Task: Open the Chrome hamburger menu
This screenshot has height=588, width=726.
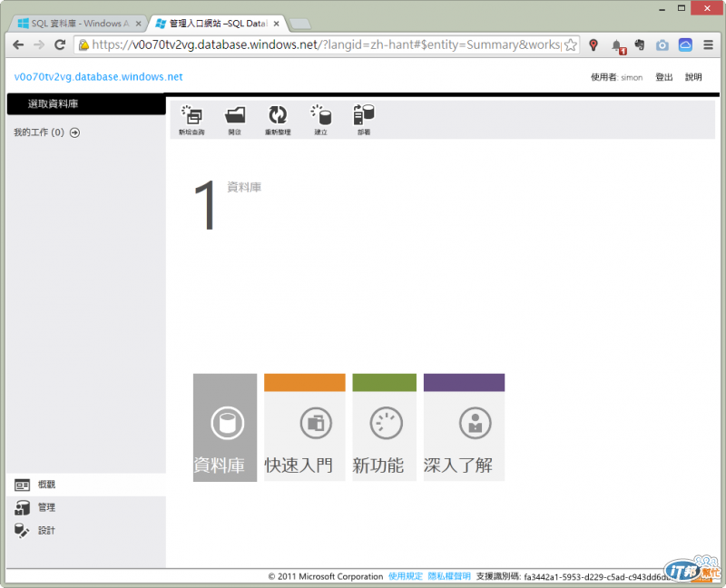Action: pos(708,44)
